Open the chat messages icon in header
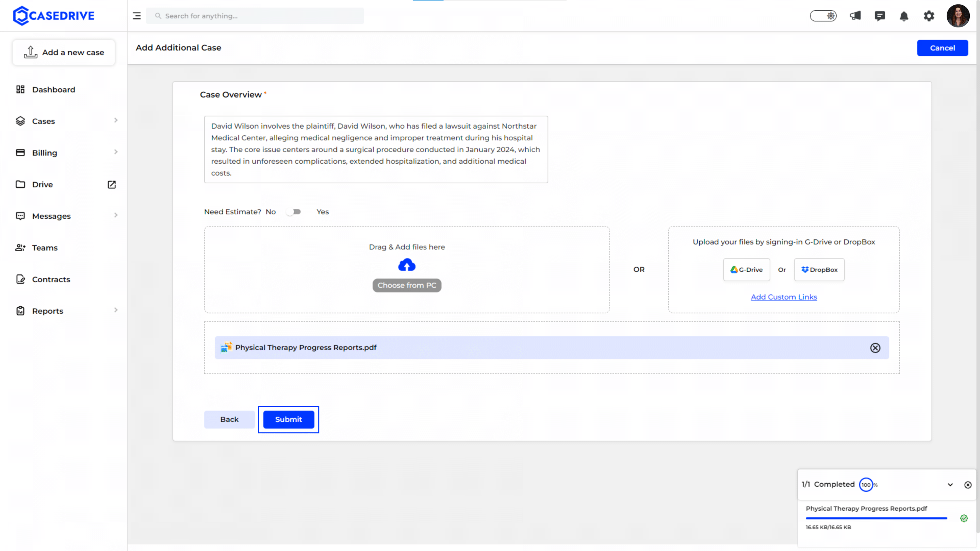The width and height of the screenshot is (980, 551). point(880,16)
